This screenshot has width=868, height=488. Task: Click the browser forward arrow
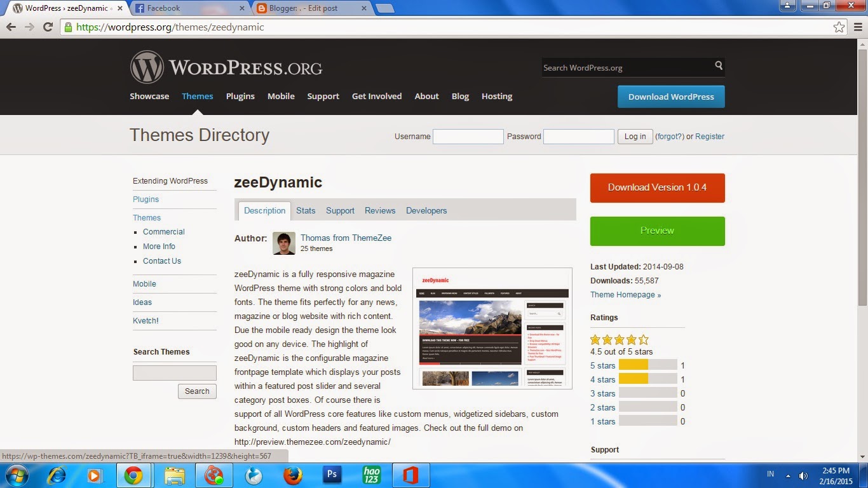[29, 27]
